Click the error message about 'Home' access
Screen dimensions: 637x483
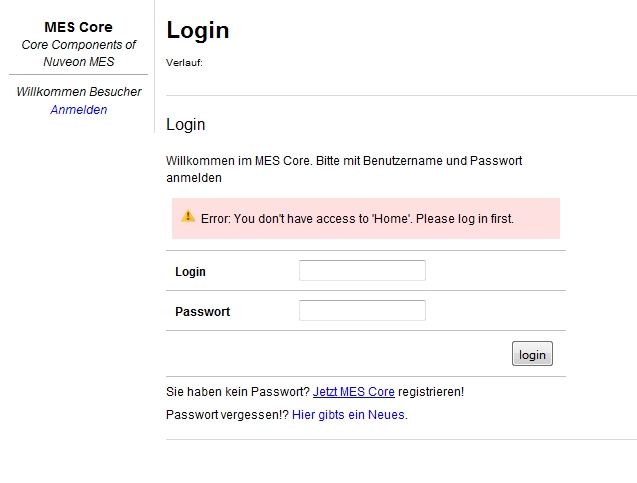coord(357,218)
